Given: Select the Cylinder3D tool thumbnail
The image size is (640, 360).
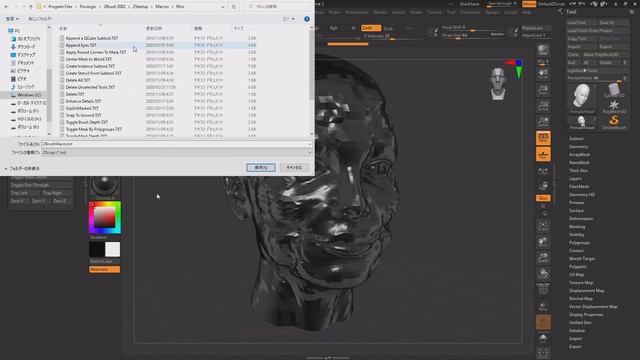Looking at the screenshot, I should coord(613,90).
